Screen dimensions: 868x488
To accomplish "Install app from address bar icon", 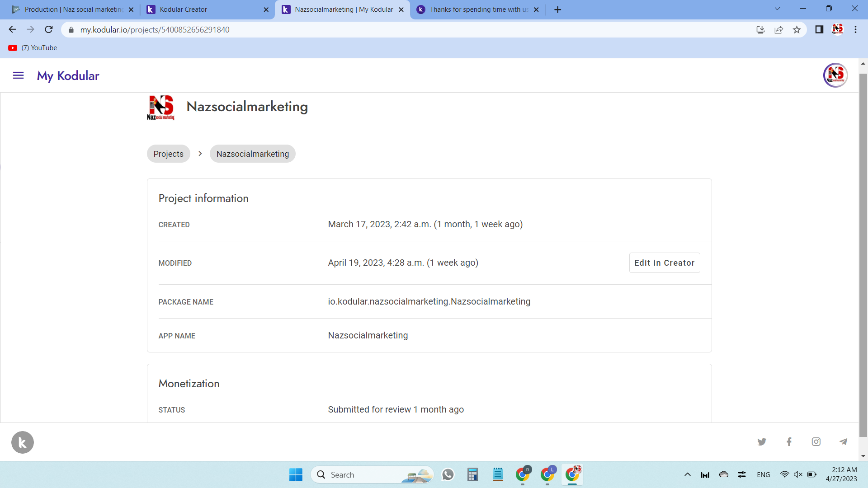I will (x=760, y=30).
